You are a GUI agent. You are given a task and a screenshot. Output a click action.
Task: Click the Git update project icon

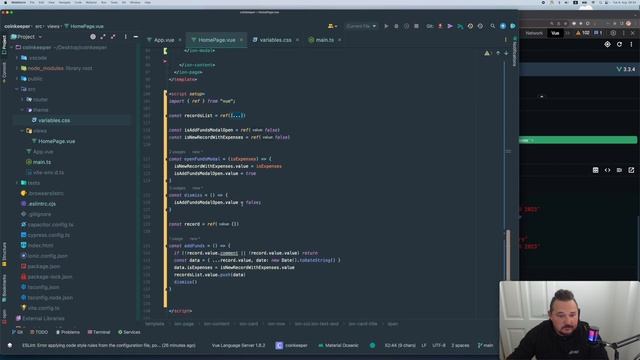pyautogui.click(x=440, y=26)
